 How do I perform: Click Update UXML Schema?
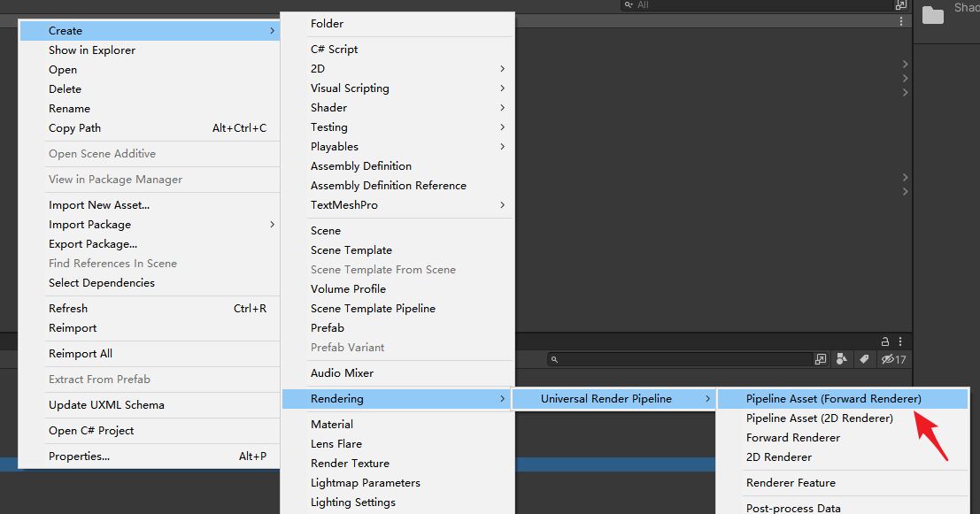coord(150,404)
